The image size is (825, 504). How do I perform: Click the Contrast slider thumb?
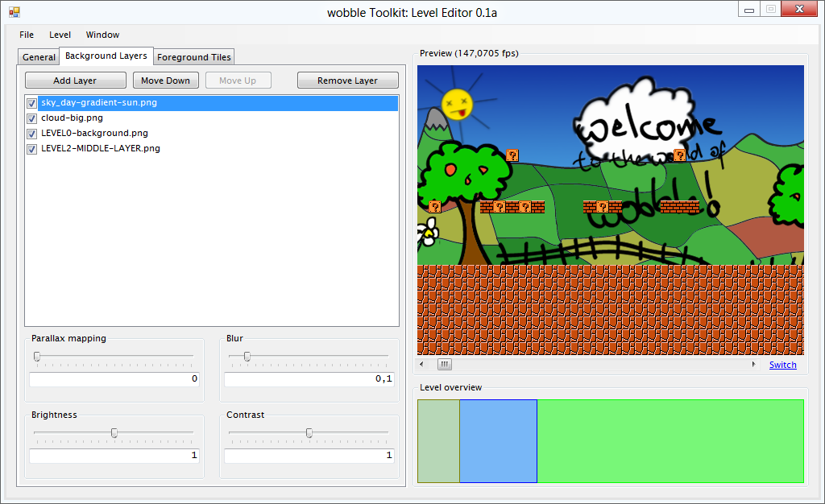click(309, 433)
